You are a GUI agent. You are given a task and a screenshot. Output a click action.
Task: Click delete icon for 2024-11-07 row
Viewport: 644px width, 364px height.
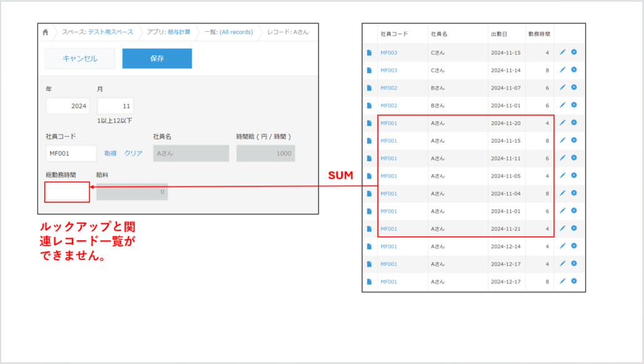(573, 88)
